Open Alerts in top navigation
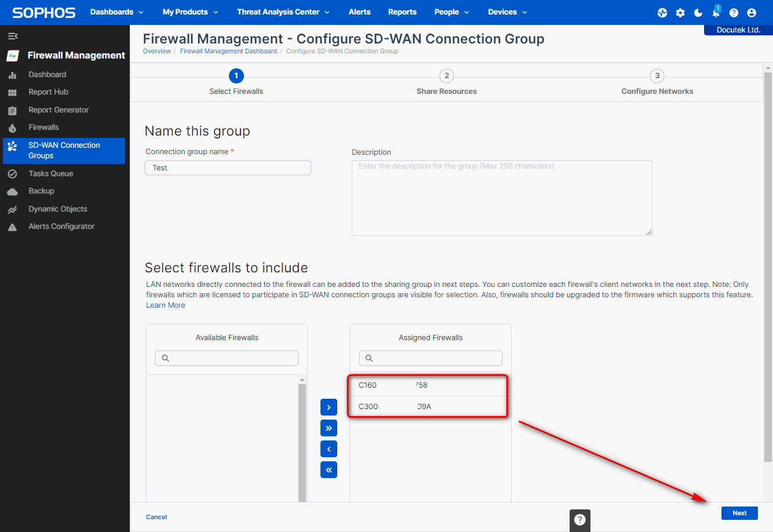 pos(359,12)
